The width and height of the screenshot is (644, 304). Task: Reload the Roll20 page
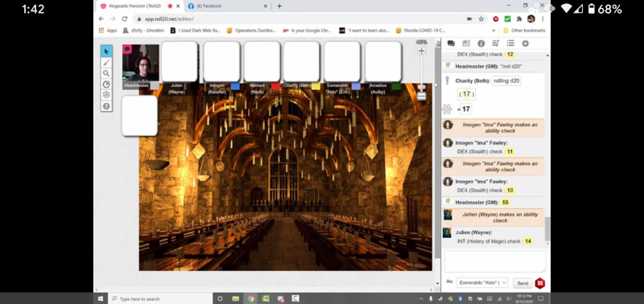pos(125,18)
